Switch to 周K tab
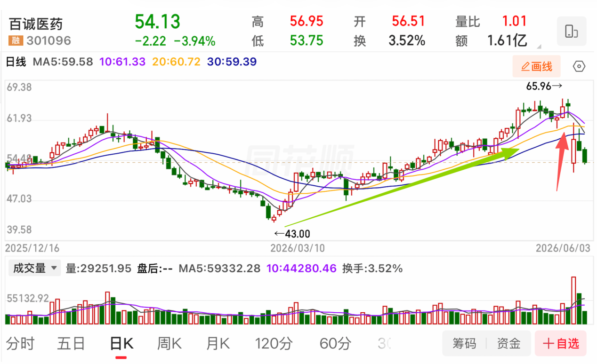Viewport: 597px width, 364px height. (169, 344)
